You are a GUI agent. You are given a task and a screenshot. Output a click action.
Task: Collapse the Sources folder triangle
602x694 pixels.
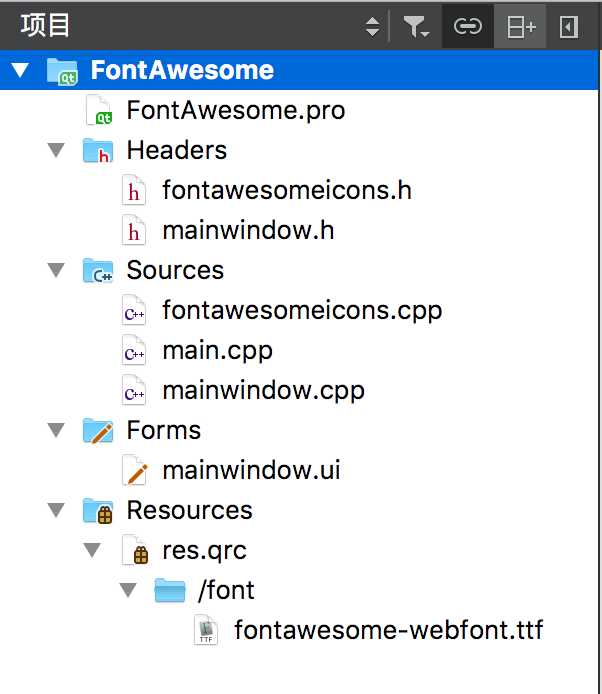point(56,270)
